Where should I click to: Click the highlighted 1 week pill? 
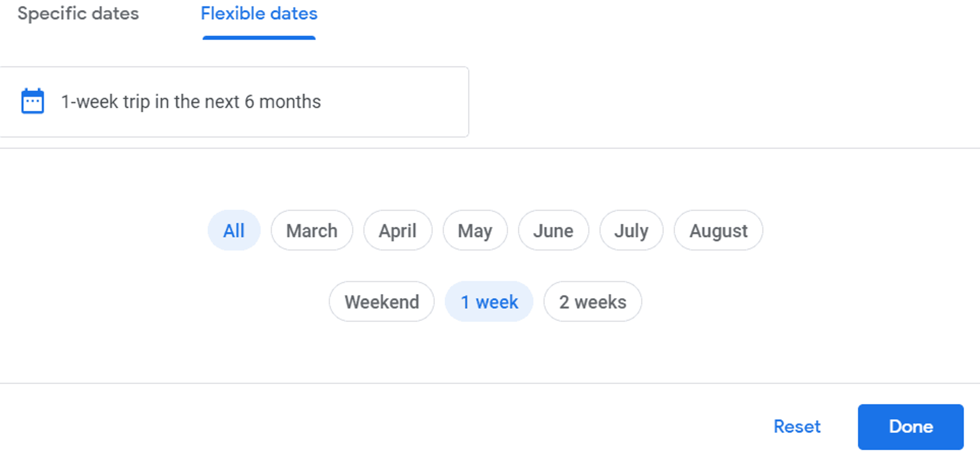coord(489,301)
